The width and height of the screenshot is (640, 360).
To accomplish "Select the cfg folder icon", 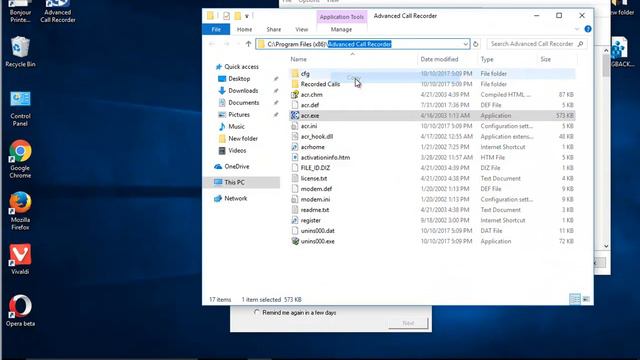I will 295,74.
